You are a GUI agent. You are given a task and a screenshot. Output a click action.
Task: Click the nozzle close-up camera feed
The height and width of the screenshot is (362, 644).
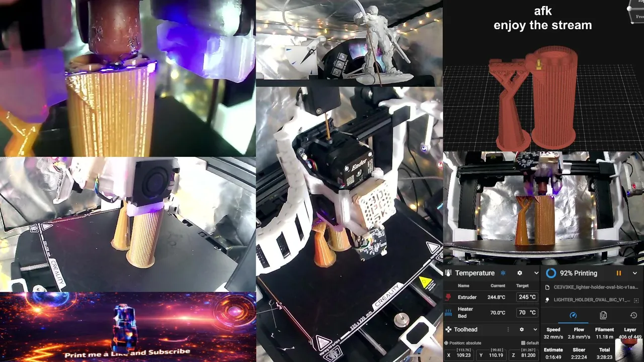(128, 78)
